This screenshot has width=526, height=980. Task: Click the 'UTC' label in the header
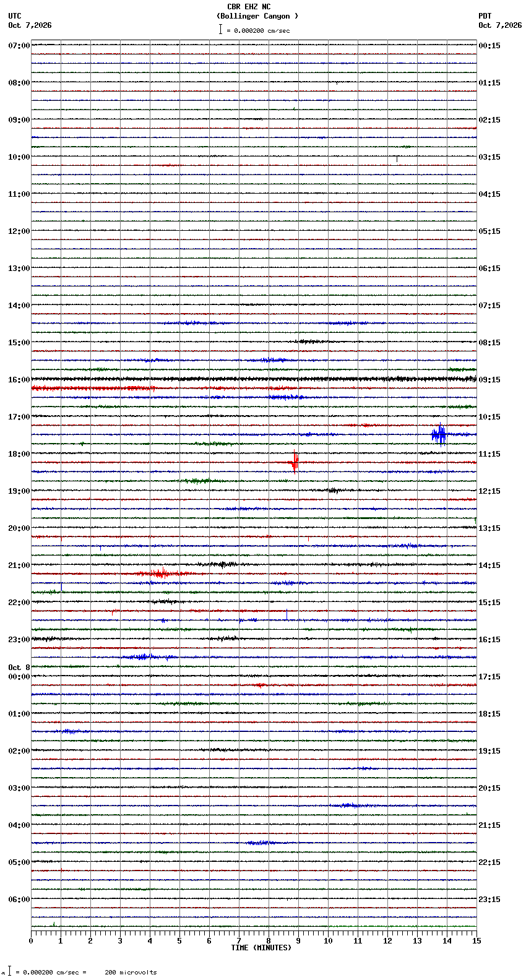[15, 16]
